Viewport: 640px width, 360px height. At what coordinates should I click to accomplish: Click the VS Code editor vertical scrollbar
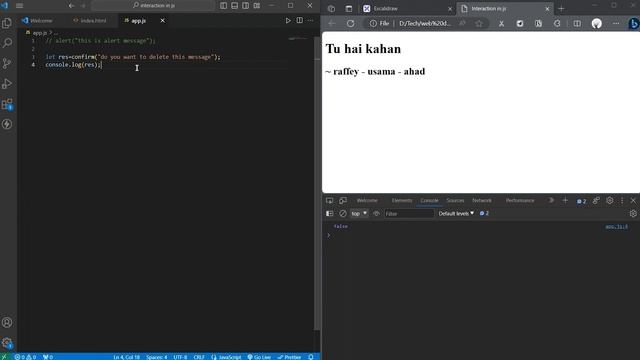point(317,184)
